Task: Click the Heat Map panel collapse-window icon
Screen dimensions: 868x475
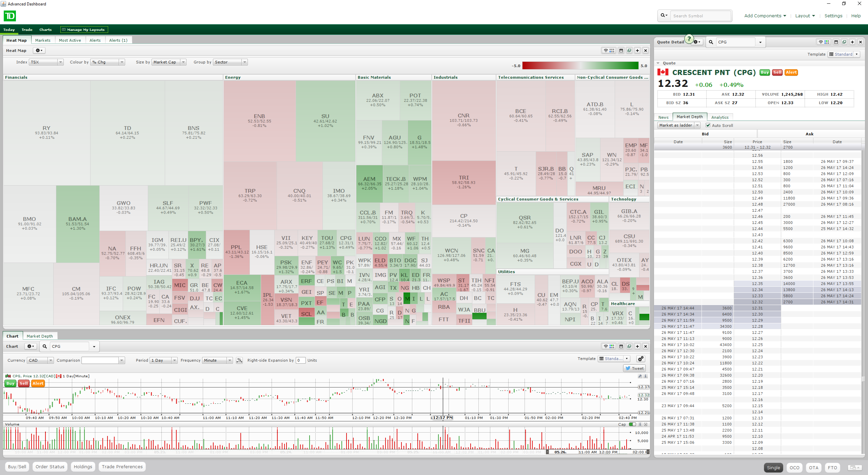Action: click(x=621, y=51)
